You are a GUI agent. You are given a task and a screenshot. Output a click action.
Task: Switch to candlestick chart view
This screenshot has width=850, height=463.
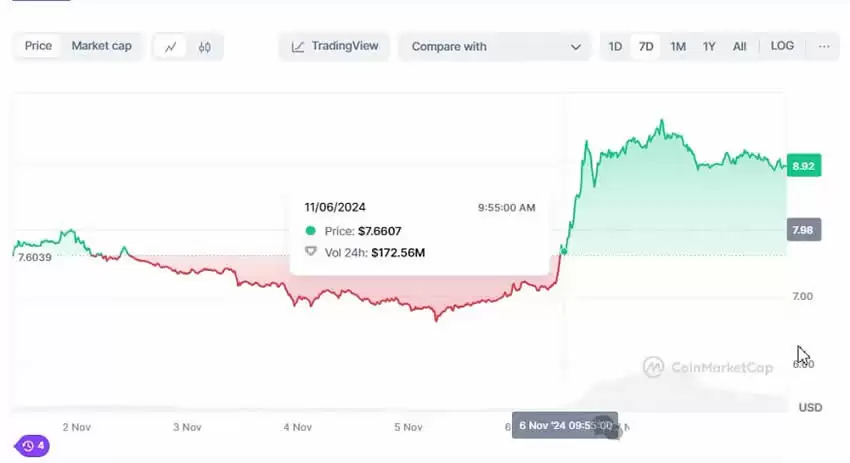point(205,47)
